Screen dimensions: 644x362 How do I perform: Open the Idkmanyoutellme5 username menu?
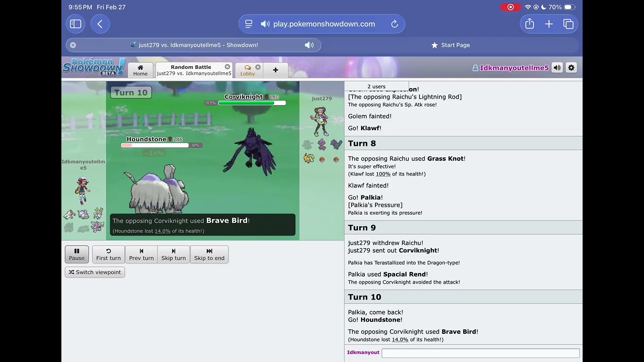pyautogui.click(x=511, y=68)
